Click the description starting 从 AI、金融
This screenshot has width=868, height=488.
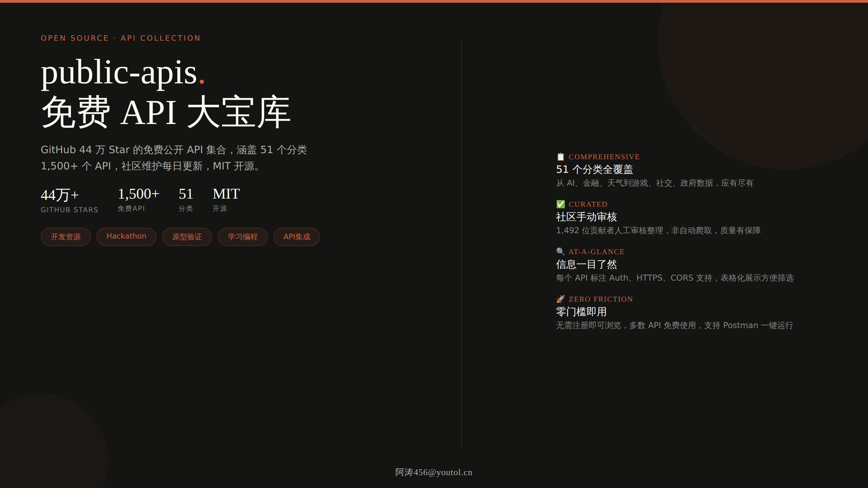tap(655, 183)
